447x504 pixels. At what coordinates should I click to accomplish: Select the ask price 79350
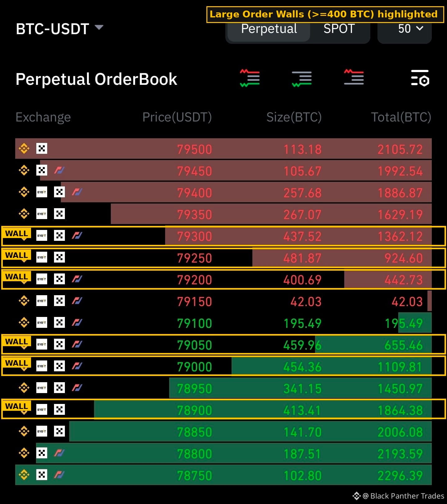click(x=195, y=215)
